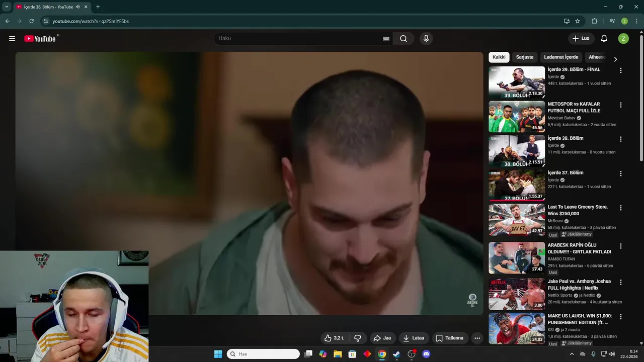Open İçerde 38. Bölüm suggested thumbnail
Image resolution: width=644 pixels, height=362 pixels.
click(517, 151)
